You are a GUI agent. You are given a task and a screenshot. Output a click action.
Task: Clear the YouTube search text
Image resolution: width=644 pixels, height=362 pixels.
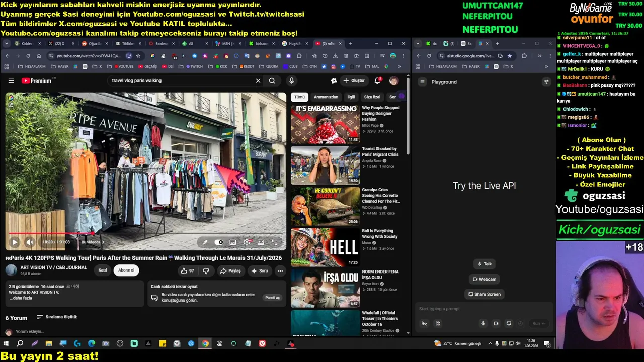258,81
